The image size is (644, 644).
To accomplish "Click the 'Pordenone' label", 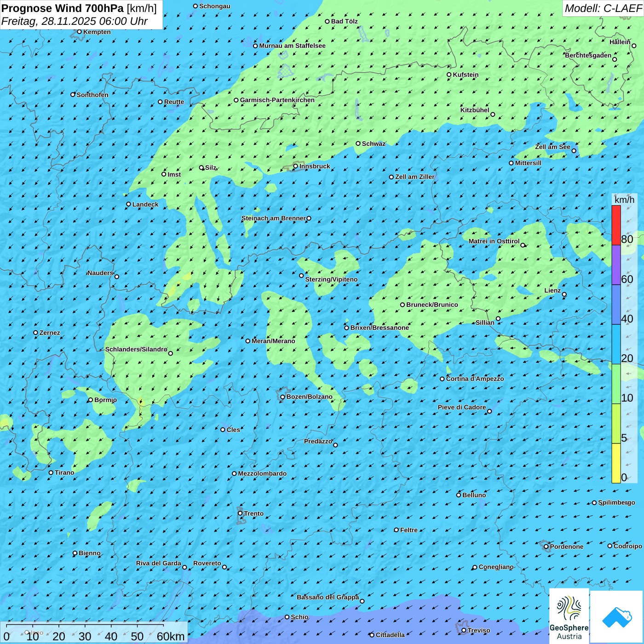I will (566, 546).
